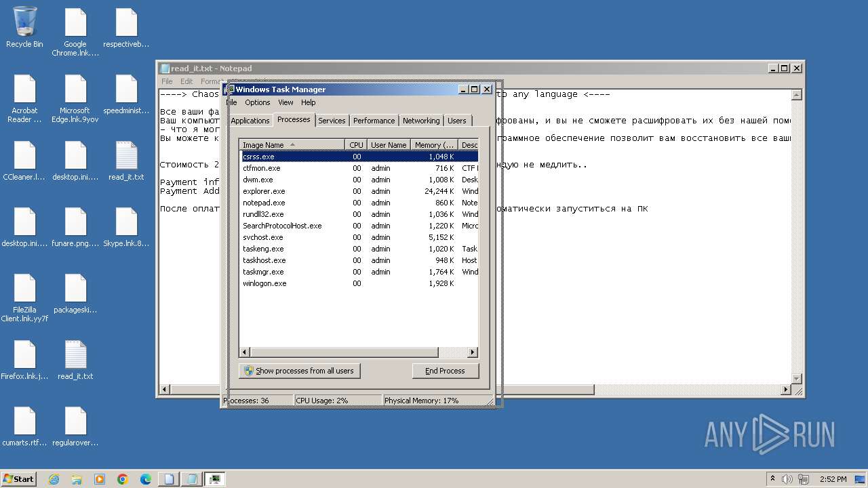This screenshot has width=868, height=488.
Task: Select the FileZilla Client.lnk.yy7f desktop file
Action: 24,298
